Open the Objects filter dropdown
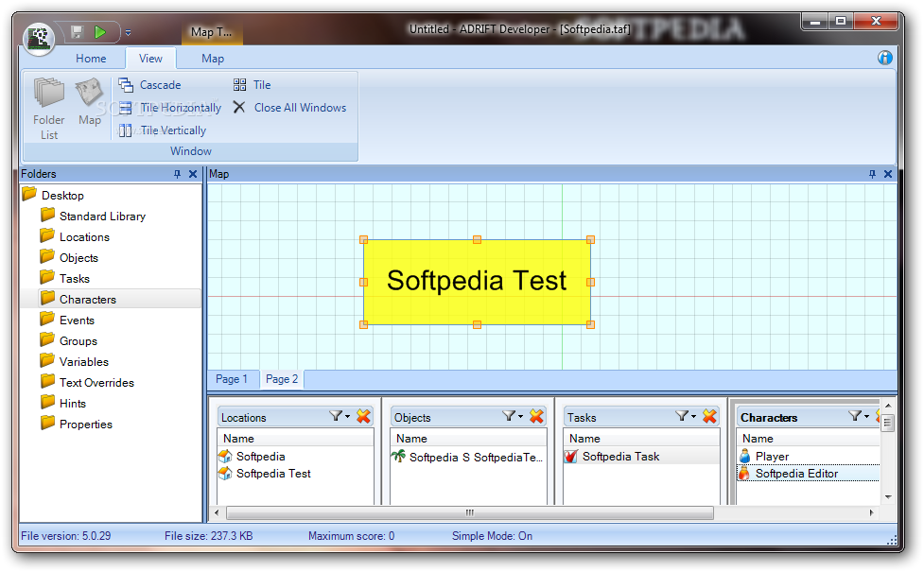924x572 pixels. (513, 417)
